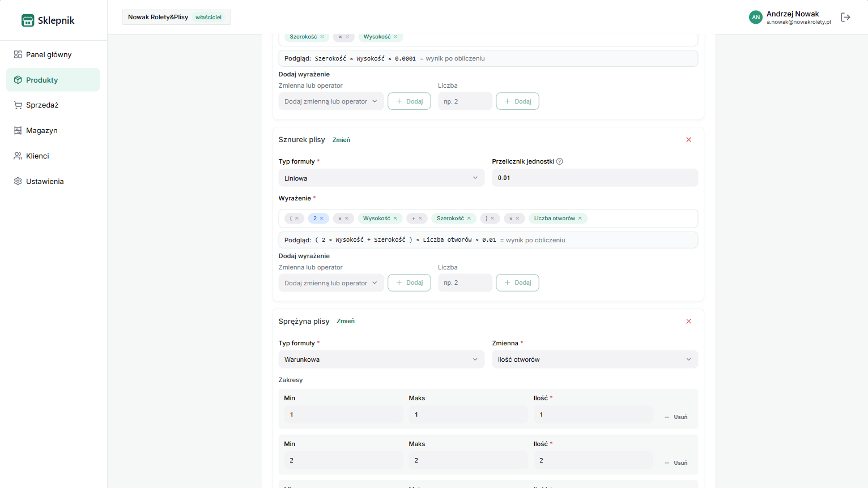Open the Typ formuły 'Warunkowa' dropdown
Screen dimensions: 868x488
[381, 359]
